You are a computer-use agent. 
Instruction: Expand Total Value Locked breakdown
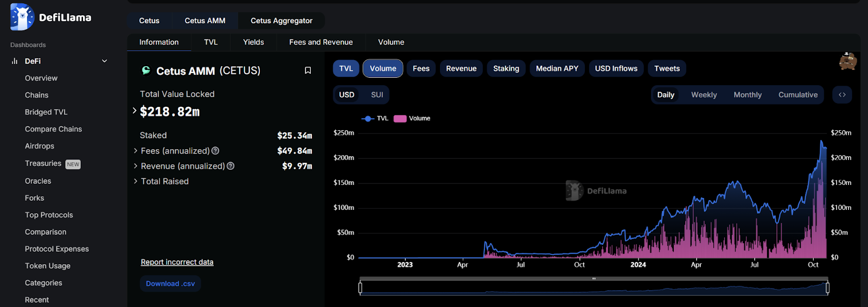coord(135,111)
